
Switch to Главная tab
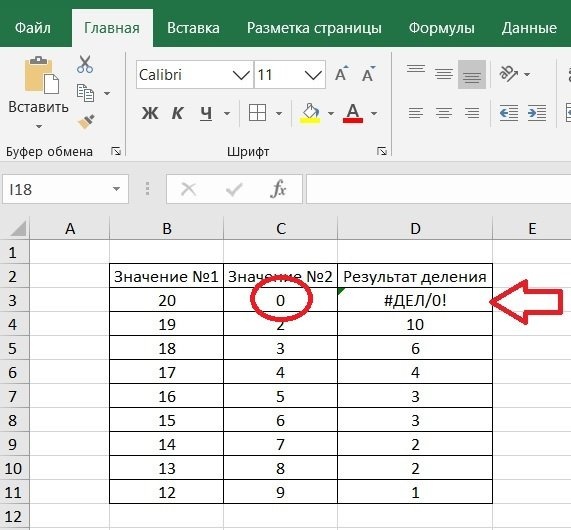pyautogui.click(x=112, y=28)
